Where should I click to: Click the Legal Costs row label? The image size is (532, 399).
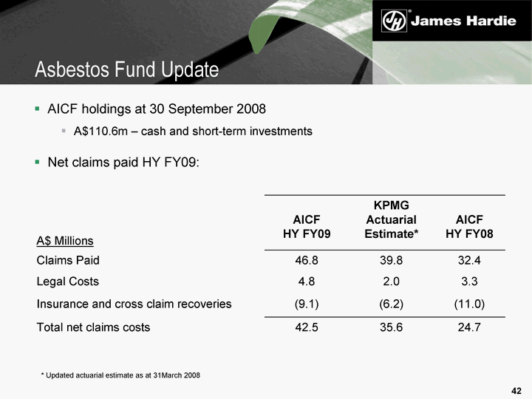(67, 282)
